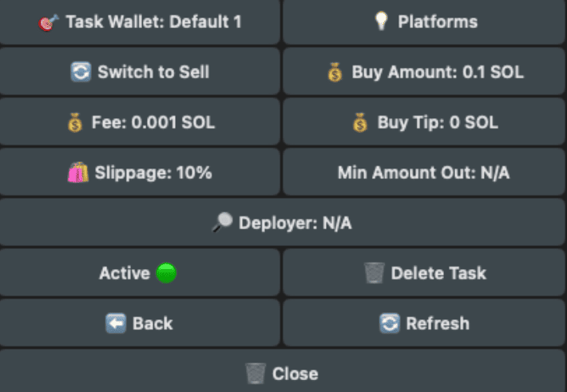Set the Deployer: N/A address

(283, 223)
